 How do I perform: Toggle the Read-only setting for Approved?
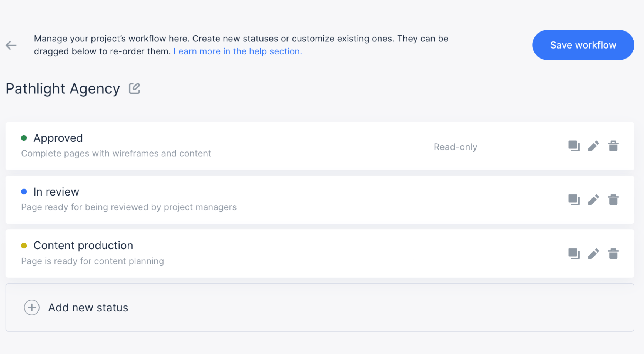[x=455, y=147]
